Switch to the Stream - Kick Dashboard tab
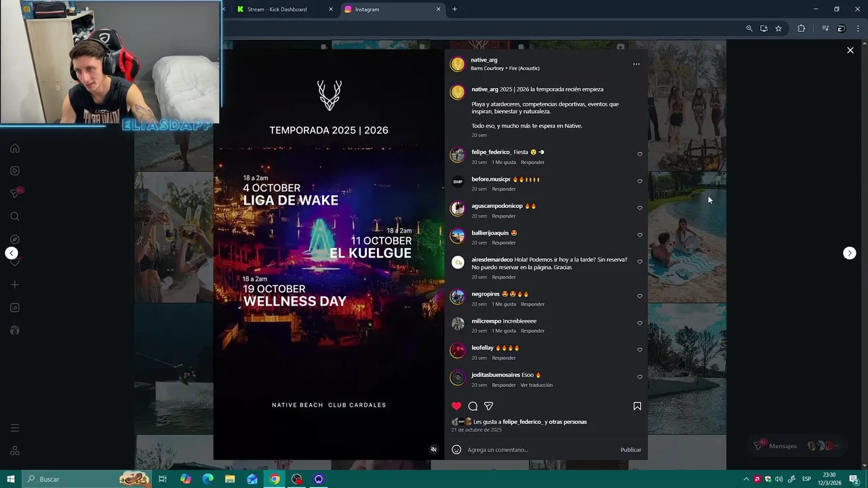This screenshot has width=868, height=488. coord(278,9)
